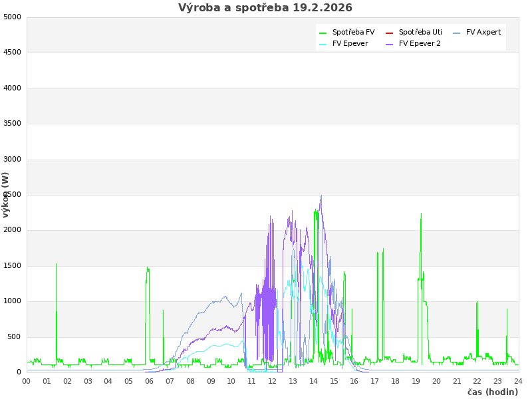Viewport: 532px width, 399px height.
Task: Toggle the FV Epever legend label
Action: pyautogui.click(x=350, y=43)
